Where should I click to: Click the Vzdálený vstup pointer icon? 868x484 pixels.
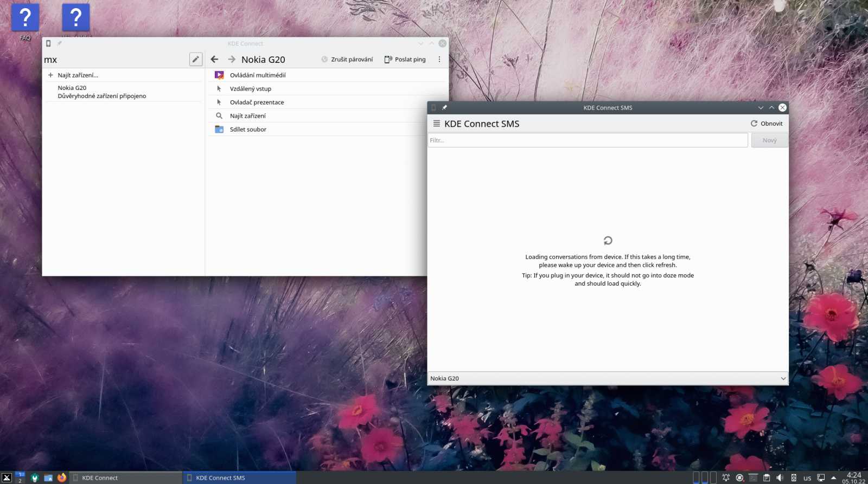coord(219,88)
